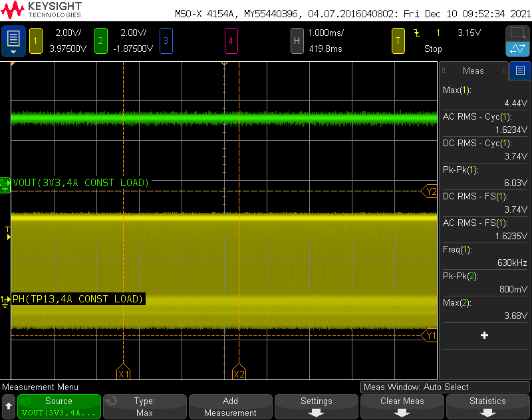The height and width of the screenshot is (420, 532).
Task: Open the main menu dropdown icon
Action: pos(13,41)
